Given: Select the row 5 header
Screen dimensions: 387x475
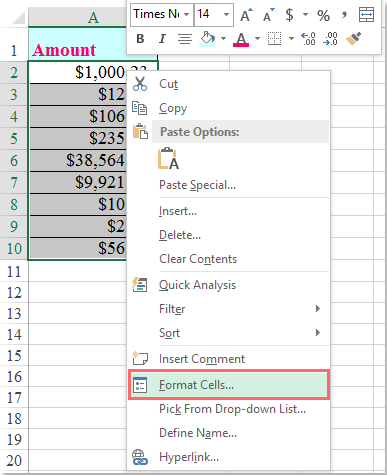Looking at the screenshot, I should tap(14, 138).
